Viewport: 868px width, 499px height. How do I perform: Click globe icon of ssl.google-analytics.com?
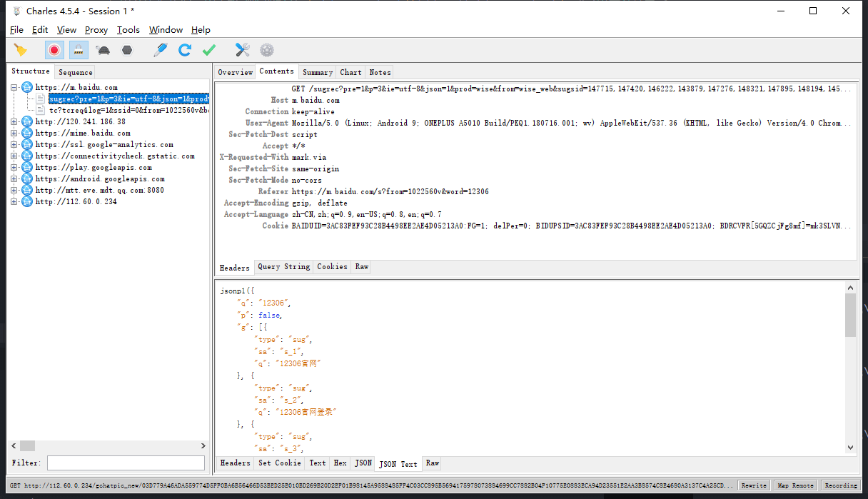tap(27, 144)
